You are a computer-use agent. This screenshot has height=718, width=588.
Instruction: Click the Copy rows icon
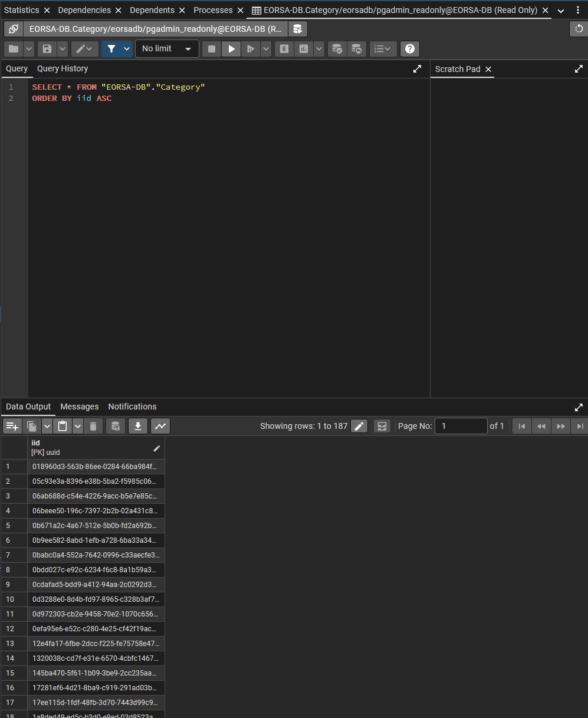32,426
